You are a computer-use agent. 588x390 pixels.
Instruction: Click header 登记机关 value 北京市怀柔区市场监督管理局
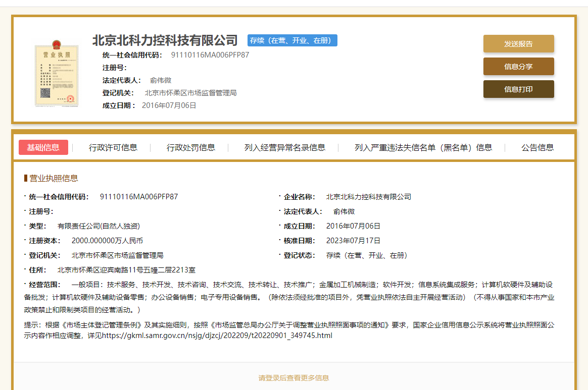point(190,93)
